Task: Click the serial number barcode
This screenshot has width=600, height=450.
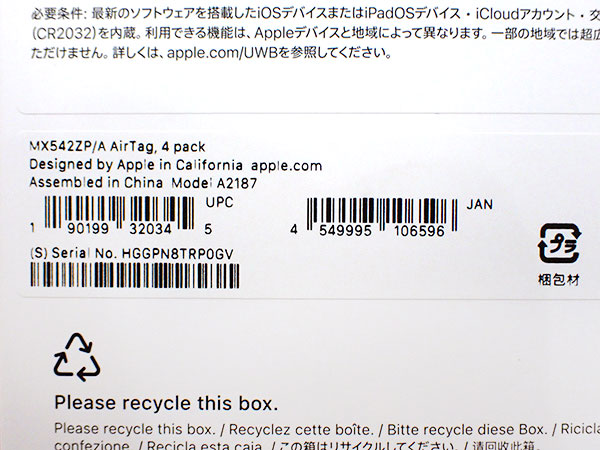Action: point(135,276)
